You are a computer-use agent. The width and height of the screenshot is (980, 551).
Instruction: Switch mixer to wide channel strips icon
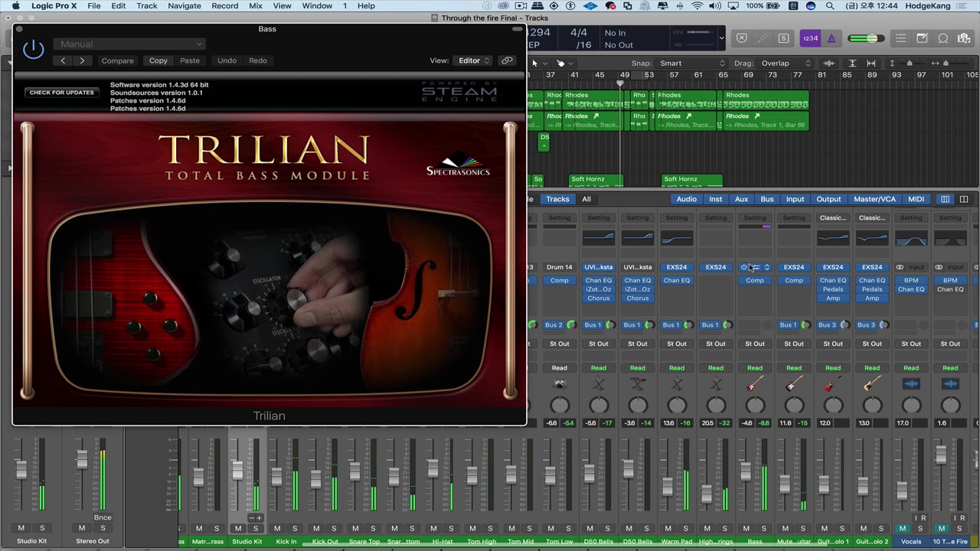pos(963,199)
